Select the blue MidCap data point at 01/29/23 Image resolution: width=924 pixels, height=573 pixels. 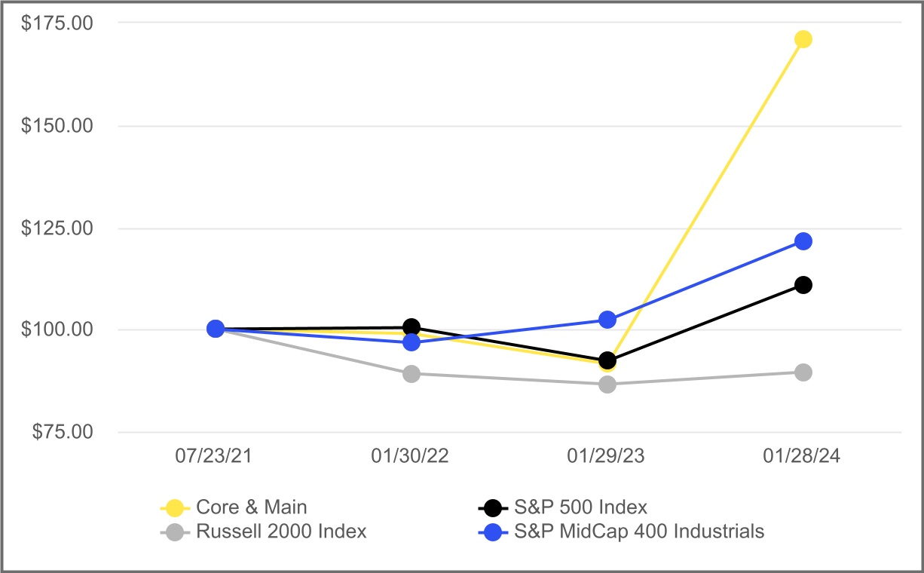tap(607, 320)
